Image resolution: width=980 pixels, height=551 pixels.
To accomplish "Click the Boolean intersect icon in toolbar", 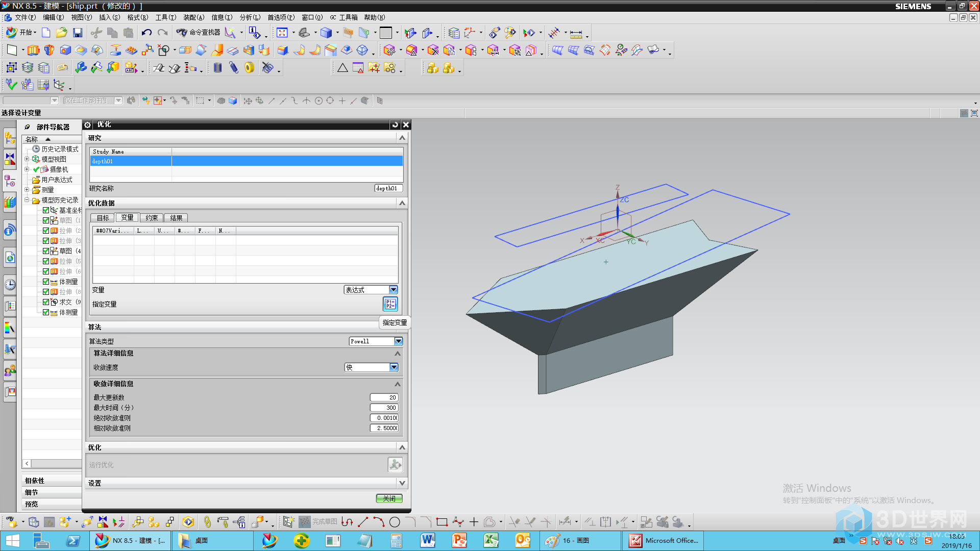I will pyautogui.click(x=163, y=50).
